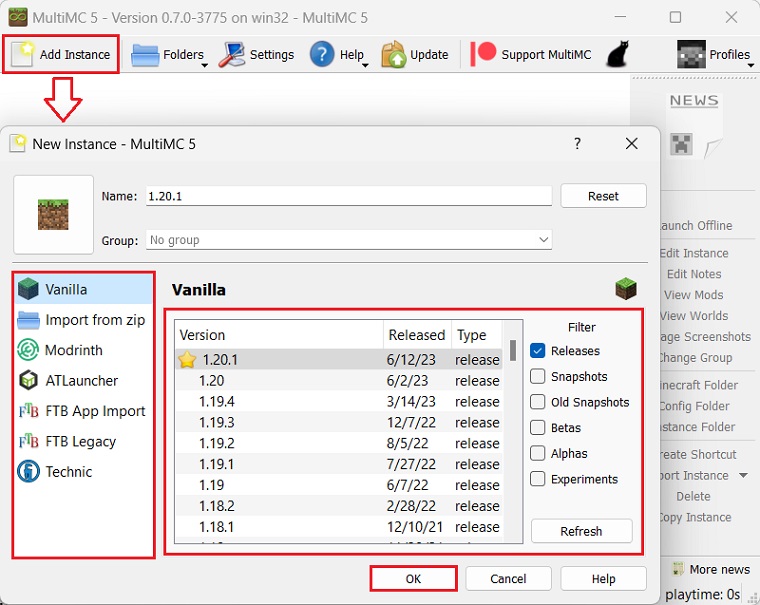The height and width of the screenshot is (605, 760).
Task: Select version 1.18.1 row
Action: (339, 526)
